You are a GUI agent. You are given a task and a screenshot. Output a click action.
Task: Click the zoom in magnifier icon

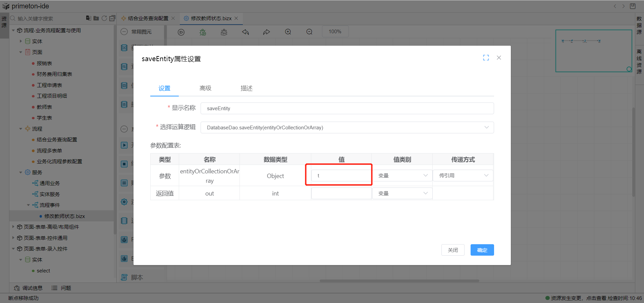click(288, 32)
